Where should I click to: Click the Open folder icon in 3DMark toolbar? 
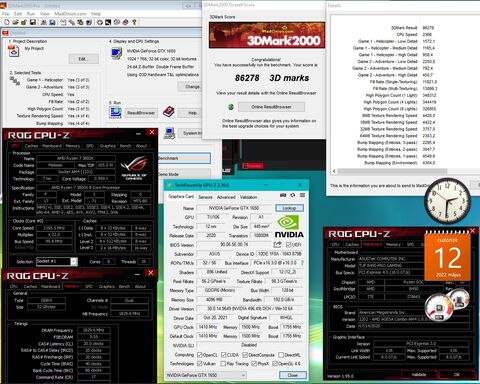(15, 22)
